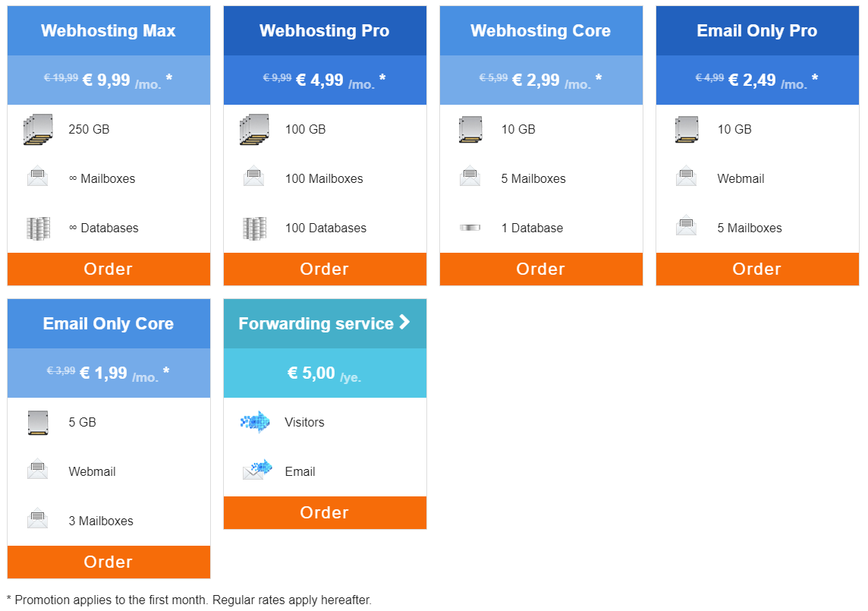868x611 pixels.
Task: Select the Email Only Core plan title
Action: pyautogui.click(x=108, y=323)
